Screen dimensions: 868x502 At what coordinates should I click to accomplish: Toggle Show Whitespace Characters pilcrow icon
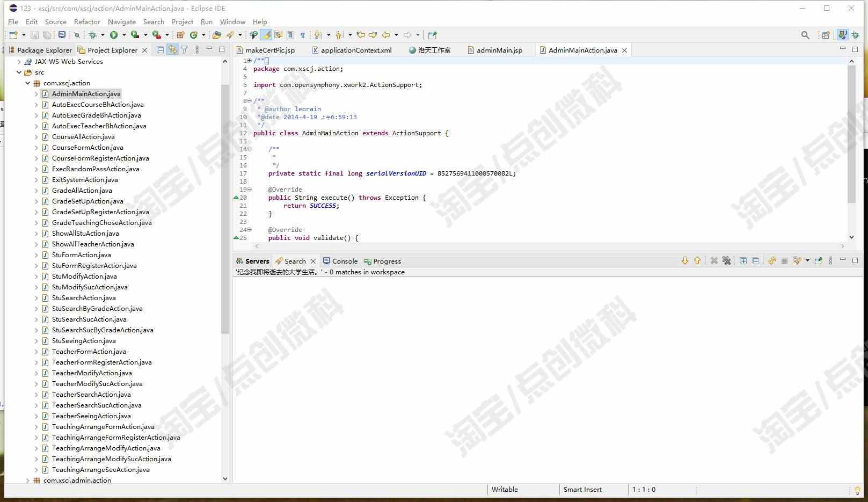click(303, 35)
